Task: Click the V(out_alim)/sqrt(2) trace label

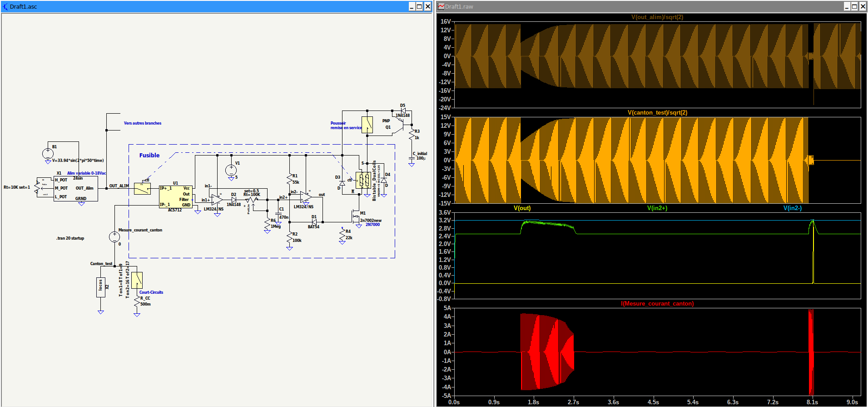Action: 657,17
